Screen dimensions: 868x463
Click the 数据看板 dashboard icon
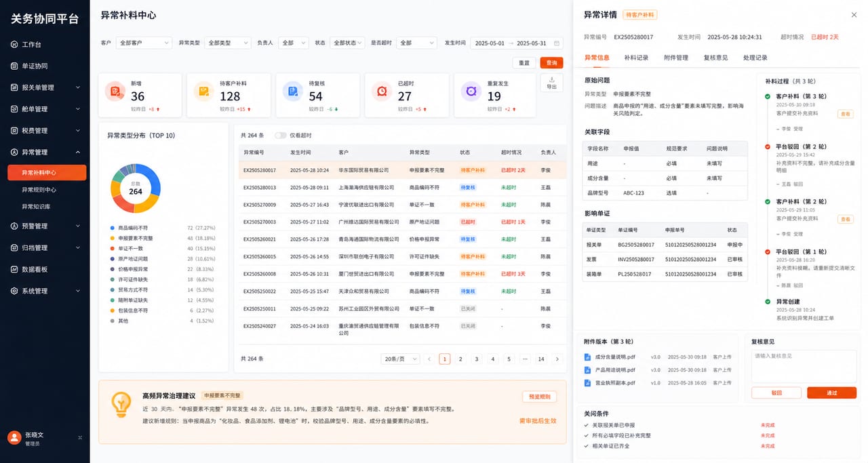coord(14,269)
